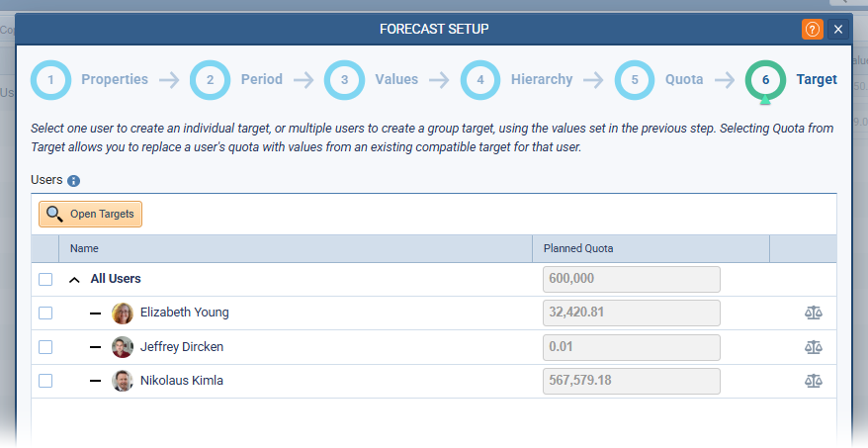Click balance scale icon for Elizabeth Young
The image size is (868, 448).
813,314
